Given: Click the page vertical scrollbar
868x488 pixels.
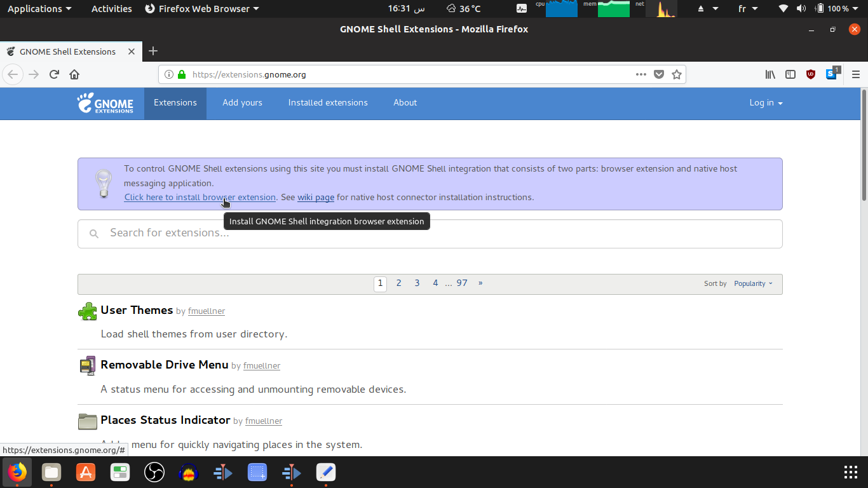Looking at the screenshot, I should pyautogui.click(x=864, y=145).
